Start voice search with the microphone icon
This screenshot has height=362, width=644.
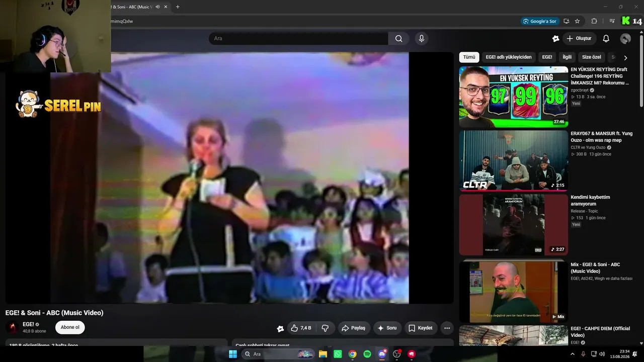click(x=422, y=39)
